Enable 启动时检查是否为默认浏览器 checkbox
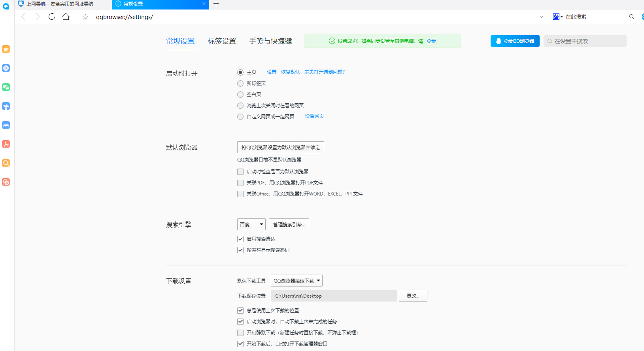644x351 pixels. [x=240, y=172]
